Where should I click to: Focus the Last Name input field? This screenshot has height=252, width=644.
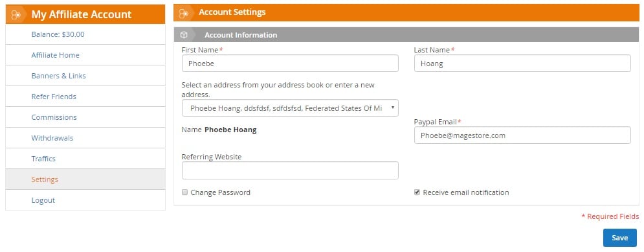[522, 63]
